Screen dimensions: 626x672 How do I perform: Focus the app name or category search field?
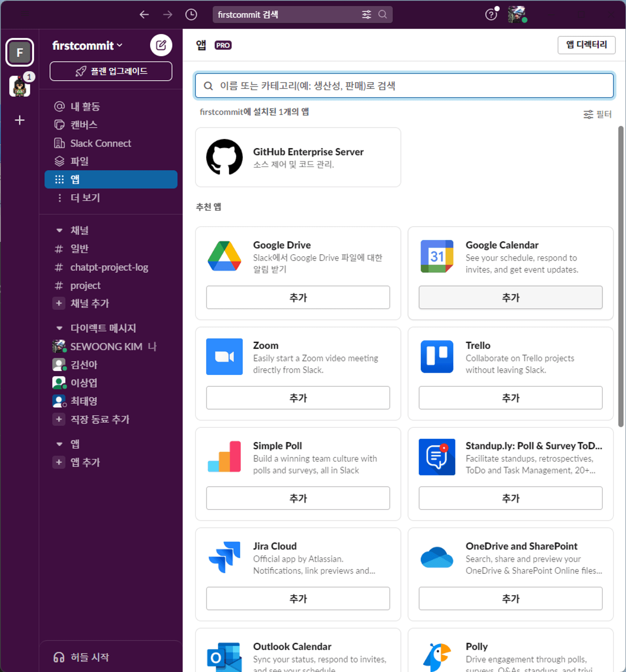[404, 86]
